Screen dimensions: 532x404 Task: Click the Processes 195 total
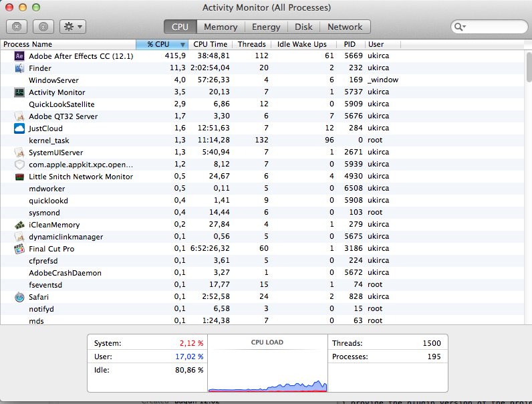coord(434,357)
